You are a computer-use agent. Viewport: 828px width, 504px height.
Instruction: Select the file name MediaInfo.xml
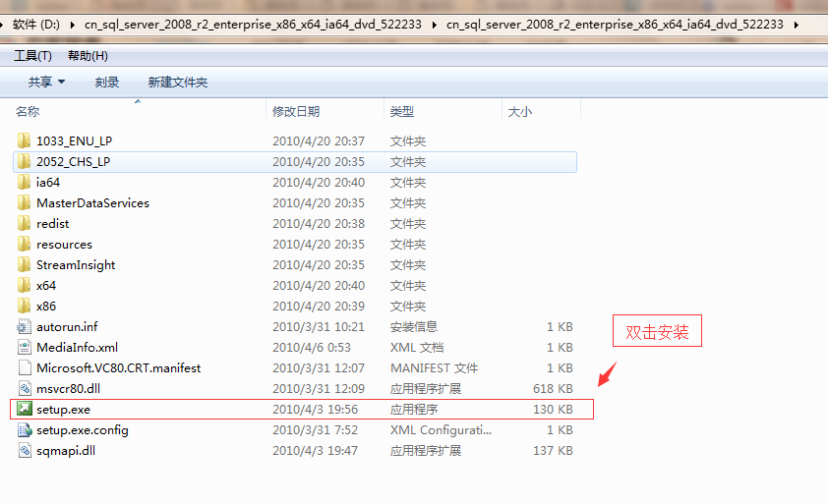tap(77, 347)
